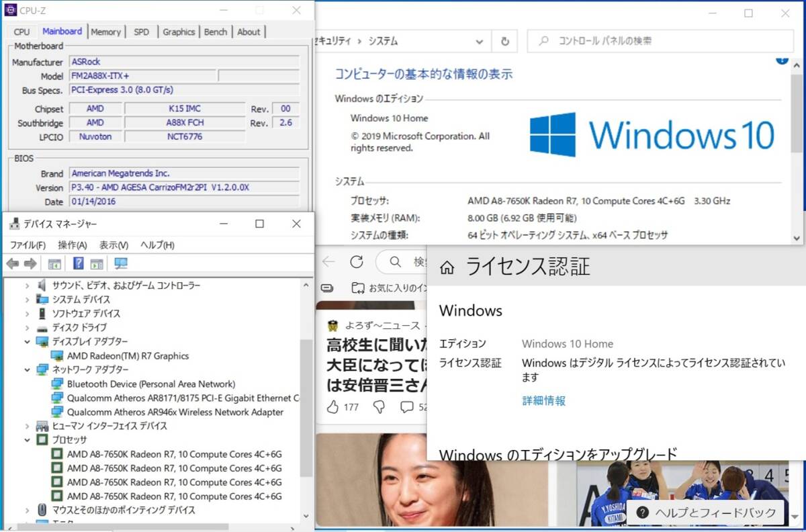Image resolution: width=806 pixels, height=532 pixels.
Task: Toggle the console tree pane icon in Device Manager
Action: [x=54, y=263]
